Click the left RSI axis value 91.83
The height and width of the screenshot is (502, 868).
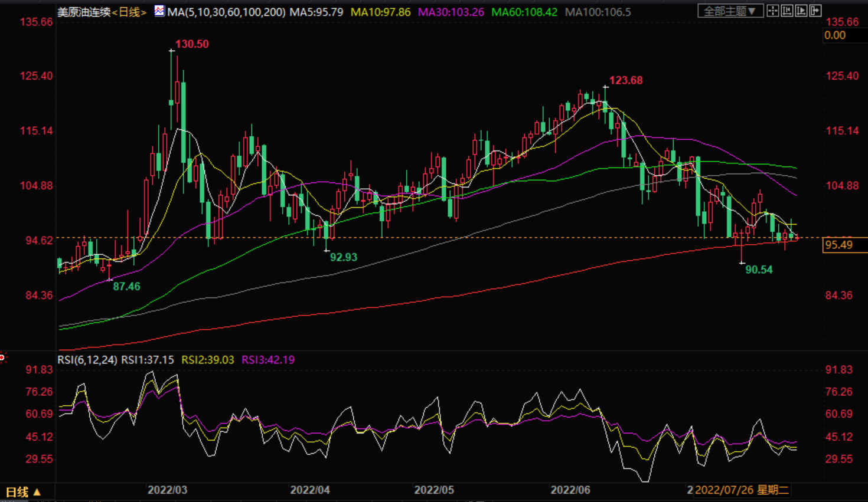(x=39, y=370)
